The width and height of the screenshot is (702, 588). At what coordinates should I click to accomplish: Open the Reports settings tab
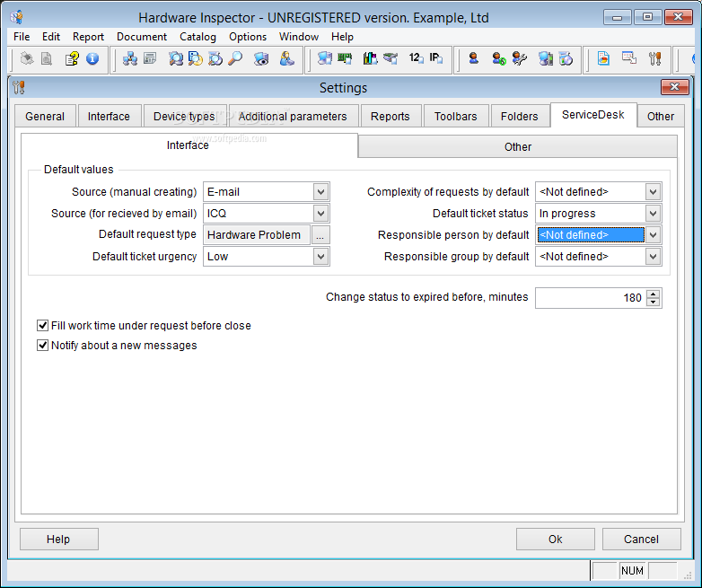[390, 117]
